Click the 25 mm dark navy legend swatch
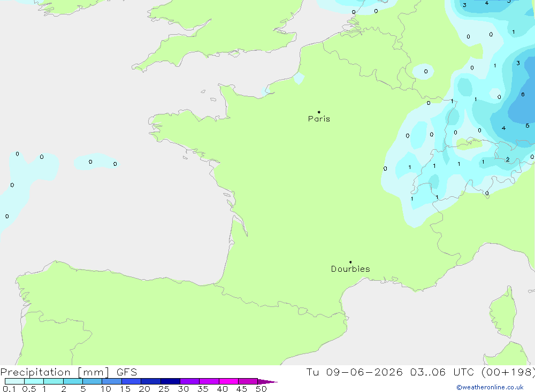Viewport: 535px width, 392px height. (170, 381)
